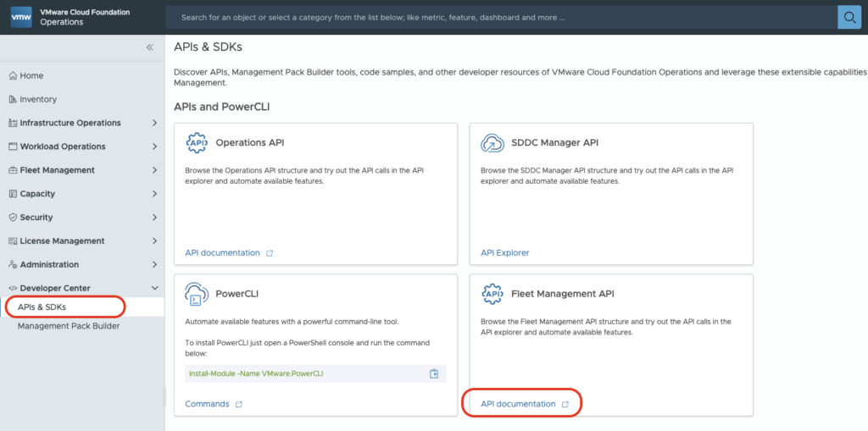Open the Home page

[31, 75]
